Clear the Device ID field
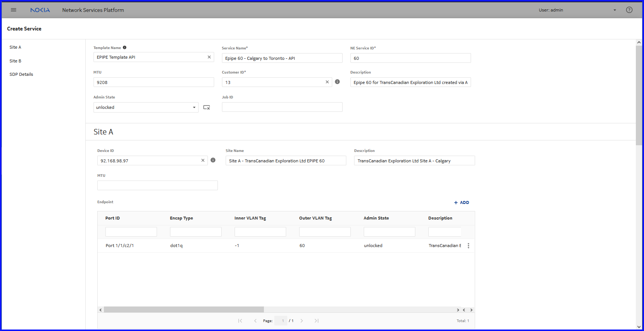The height and width of the screenshot is (331, 644). 203,160
